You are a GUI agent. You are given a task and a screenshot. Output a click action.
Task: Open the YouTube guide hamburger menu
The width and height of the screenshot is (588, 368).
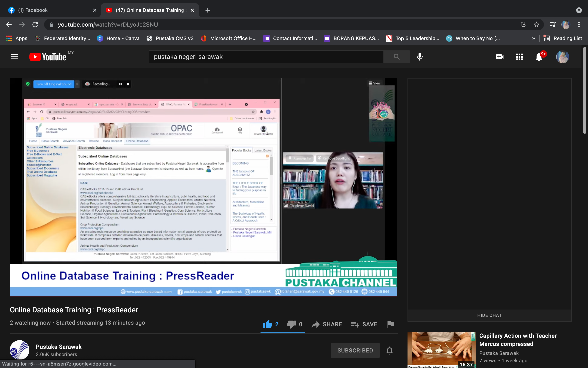point(14,57)
